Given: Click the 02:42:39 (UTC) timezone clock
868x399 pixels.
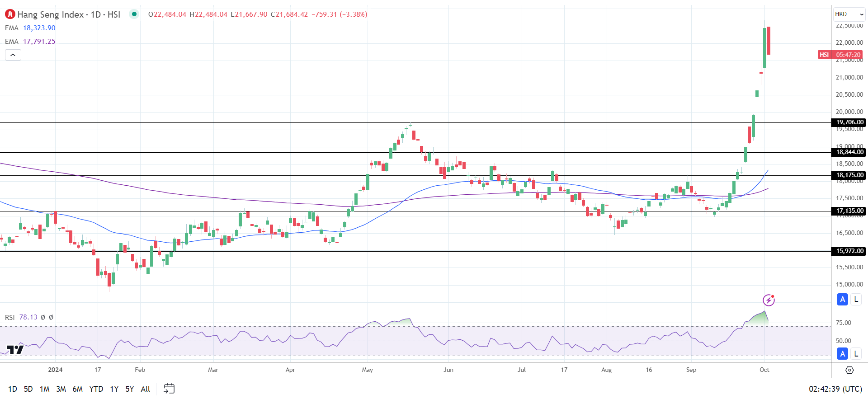Looking at the screenshot, I should 835,389.
